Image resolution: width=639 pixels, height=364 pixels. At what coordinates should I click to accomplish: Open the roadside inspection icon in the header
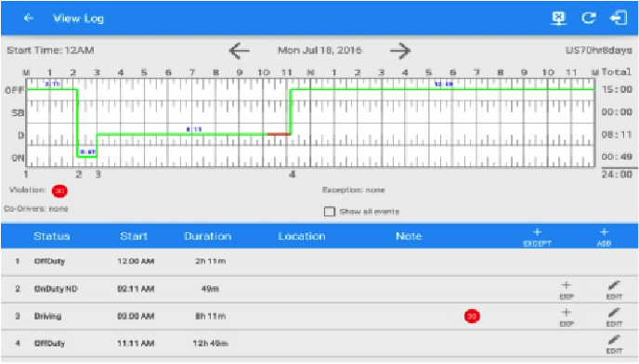pyautogui.click(x=559, y=18)
